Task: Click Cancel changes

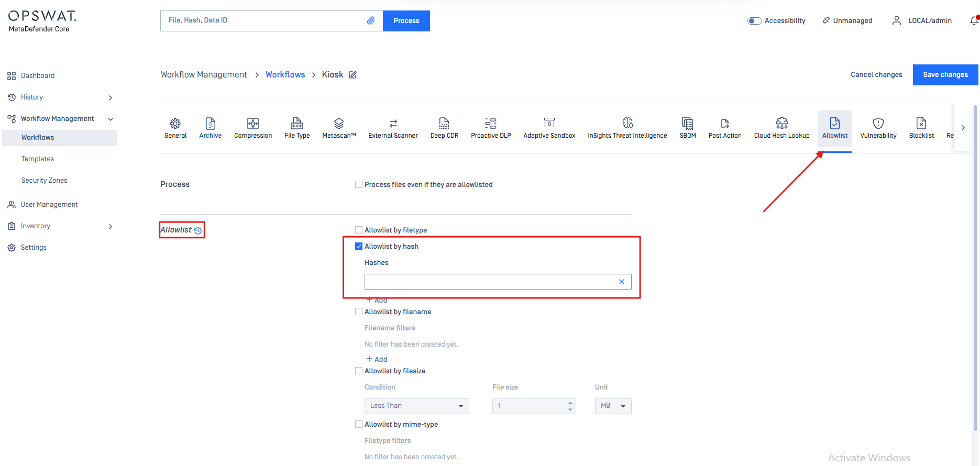Action: (x=876, y=75)
